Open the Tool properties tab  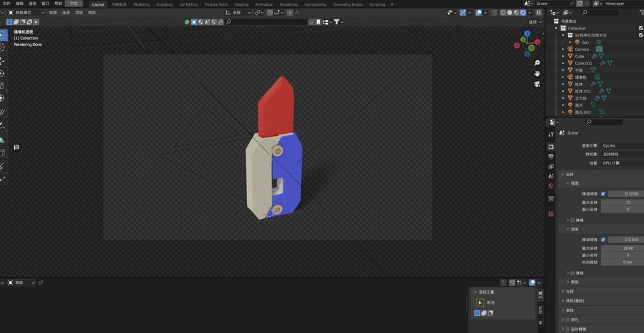551,135
